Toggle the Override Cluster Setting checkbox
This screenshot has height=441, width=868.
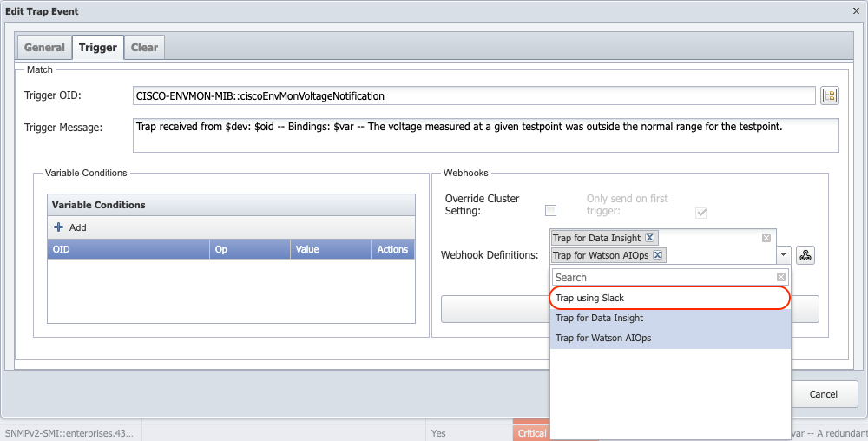pos(550,210)
